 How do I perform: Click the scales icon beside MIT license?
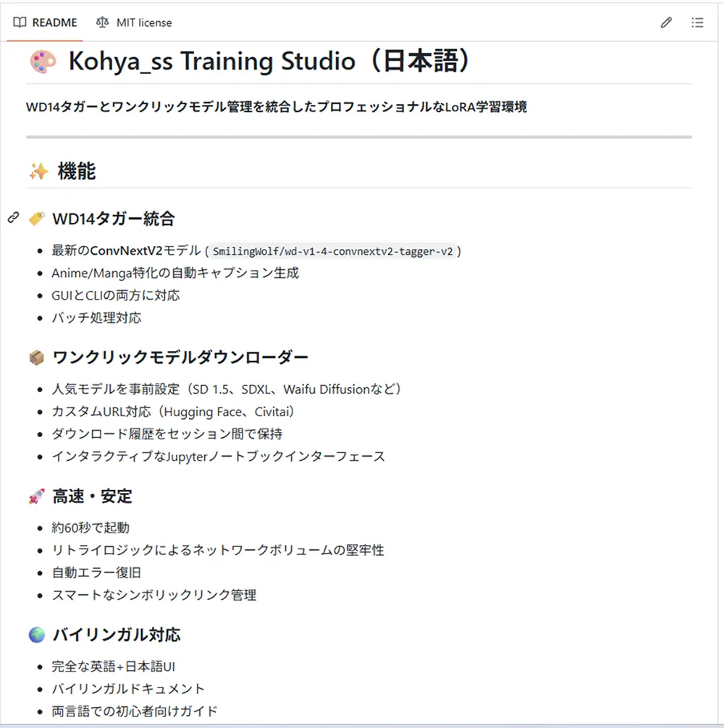[102, 22]
